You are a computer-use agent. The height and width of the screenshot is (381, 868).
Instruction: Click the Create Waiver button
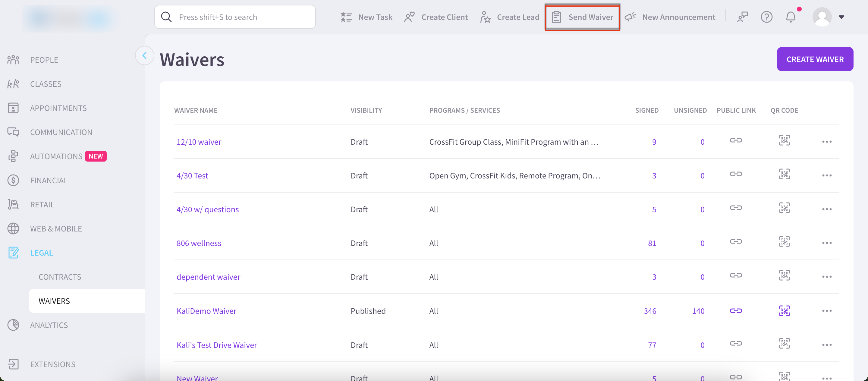click(815, 59)
